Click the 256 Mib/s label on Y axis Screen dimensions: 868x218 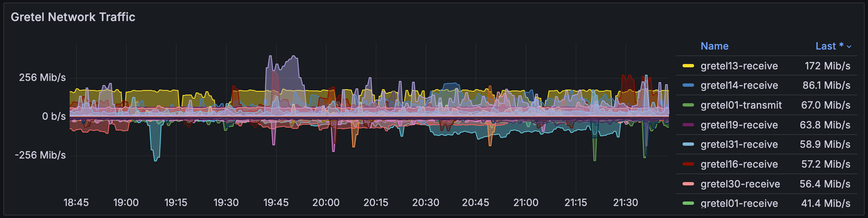(42, 78)
